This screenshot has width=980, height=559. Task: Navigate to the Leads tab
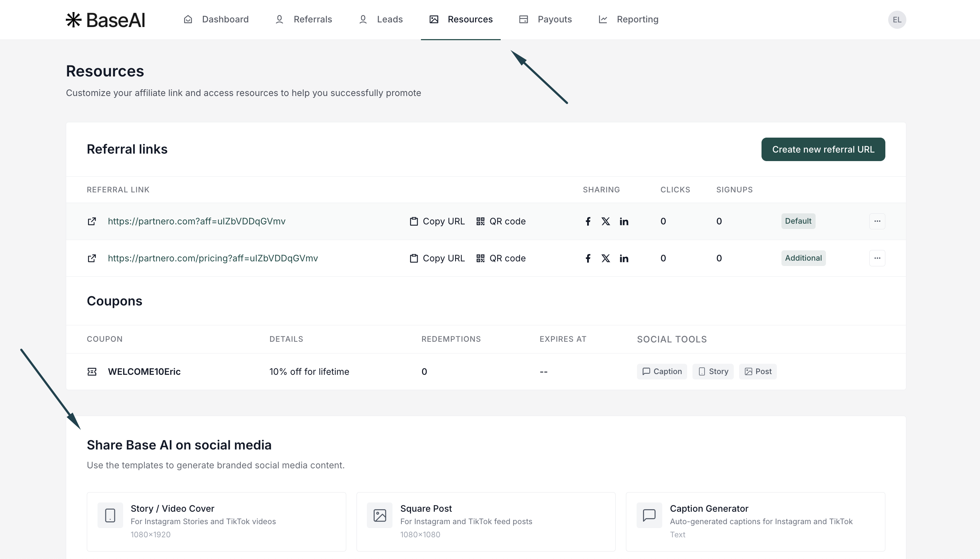[x=381, y=20]
